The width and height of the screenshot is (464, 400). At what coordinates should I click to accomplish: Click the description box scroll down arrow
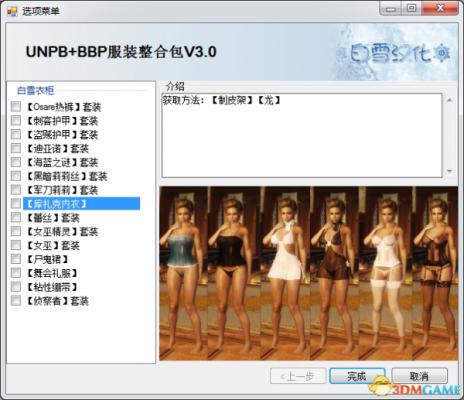449,171
